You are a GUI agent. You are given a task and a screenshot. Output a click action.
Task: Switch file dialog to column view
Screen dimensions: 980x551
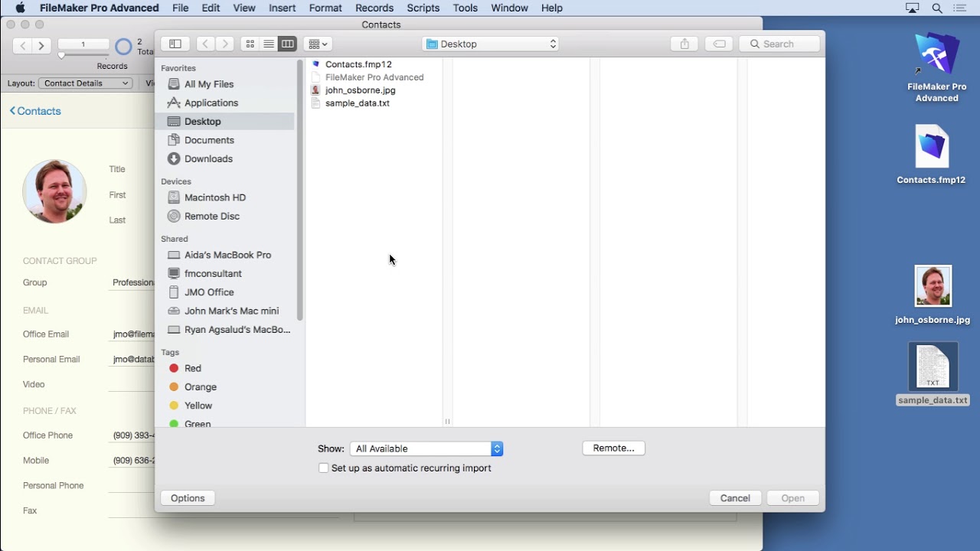point(288,44)
